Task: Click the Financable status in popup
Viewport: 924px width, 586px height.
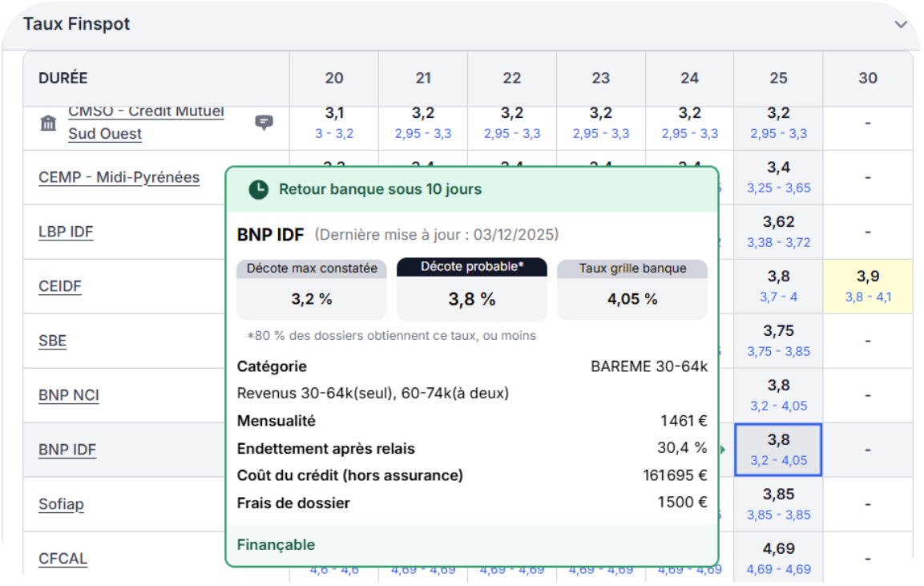Action: (276, 545)
